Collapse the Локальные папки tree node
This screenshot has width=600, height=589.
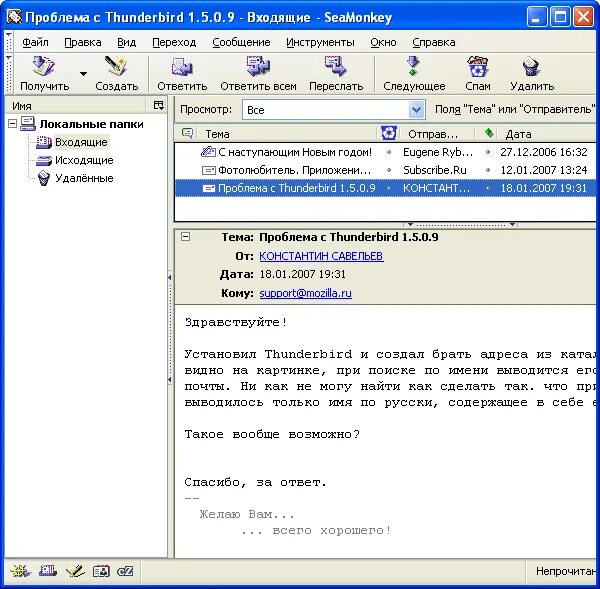tap(13, 124)
